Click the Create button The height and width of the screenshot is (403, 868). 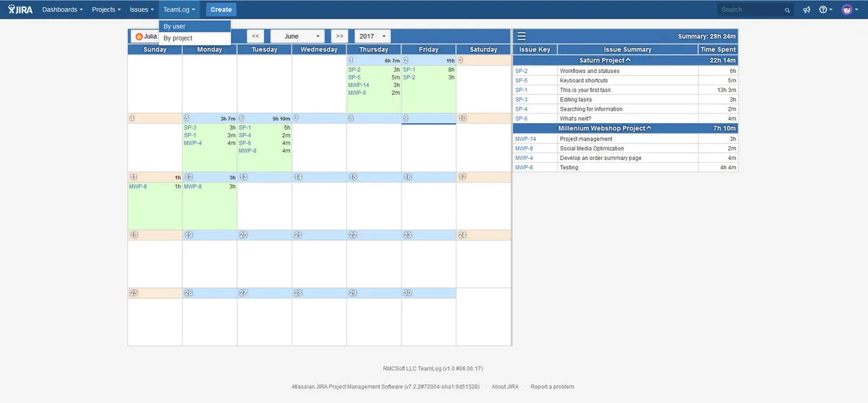tap(221, 9)
